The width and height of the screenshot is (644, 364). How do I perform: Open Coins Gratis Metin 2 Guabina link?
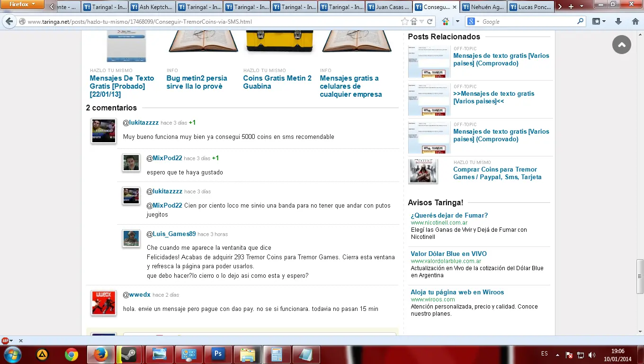click(x=277, y=82)
